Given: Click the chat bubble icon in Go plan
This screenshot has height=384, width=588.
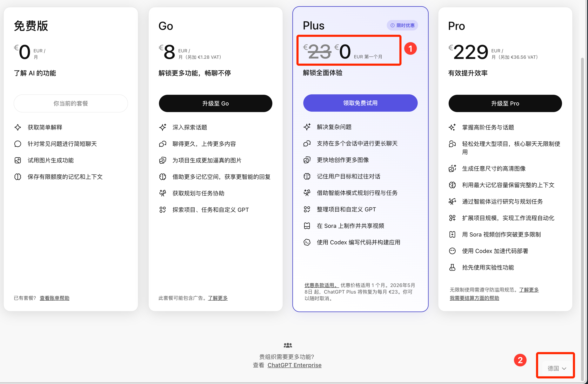Looking at the screenshot, I should (x=162, y=144).
